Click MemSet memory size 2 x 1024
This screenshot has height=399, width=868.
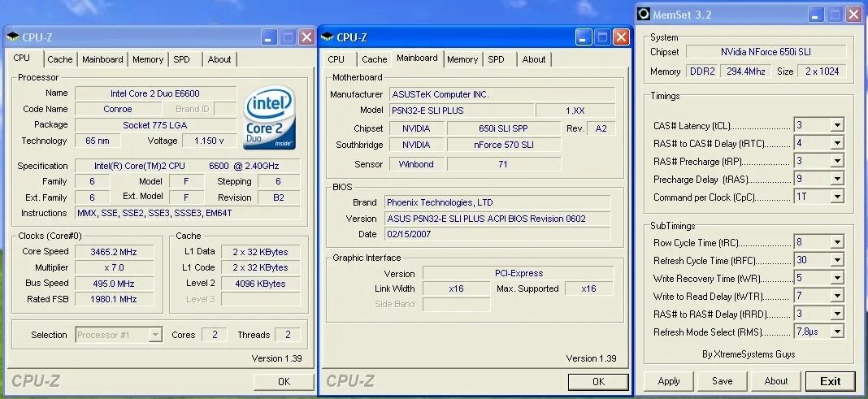tap(822, 72)
